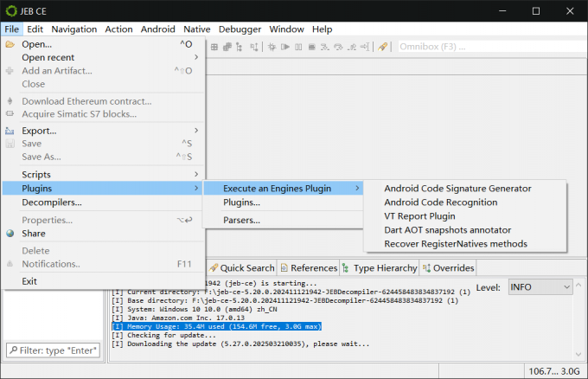Open the Window menu

click(x=286, y=29)
